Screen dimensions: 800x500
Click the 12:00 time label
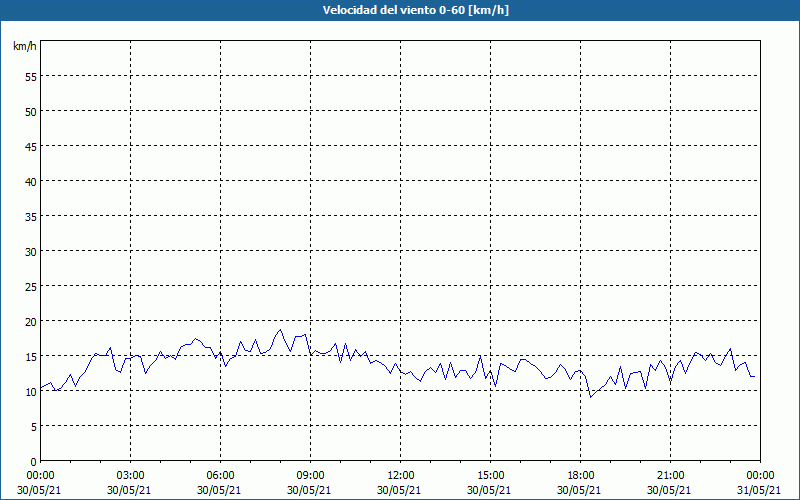click(x=401, y=476)
